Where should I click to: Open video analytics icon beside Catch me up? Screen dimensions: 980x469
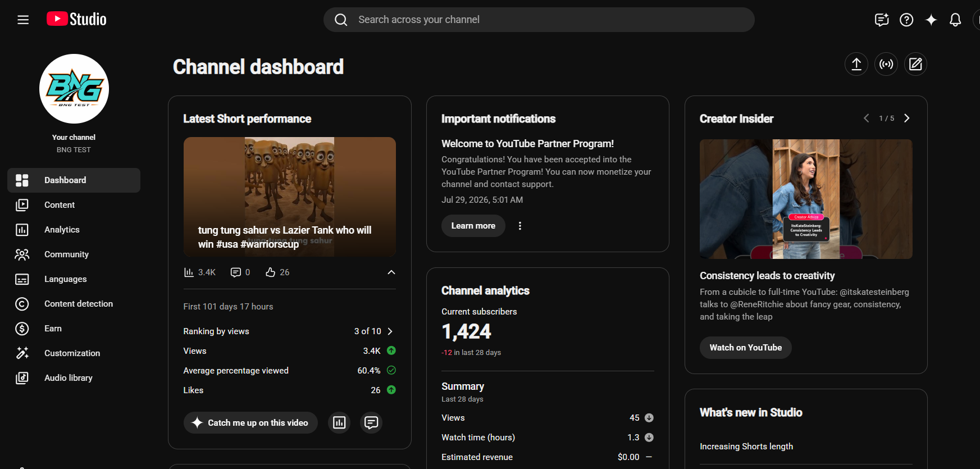[x=339, y=422]
